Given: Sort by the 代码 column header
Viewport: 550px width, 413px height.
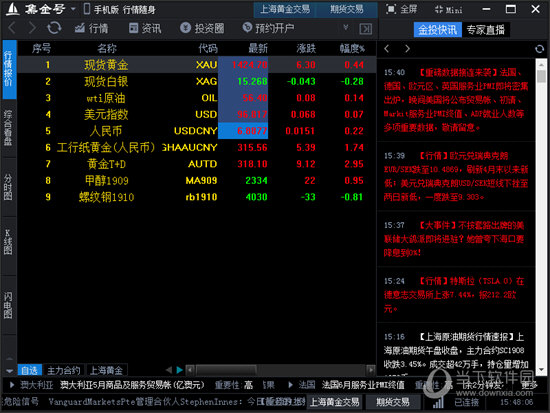Looking at the screenshot, I should tap(208, 48).
